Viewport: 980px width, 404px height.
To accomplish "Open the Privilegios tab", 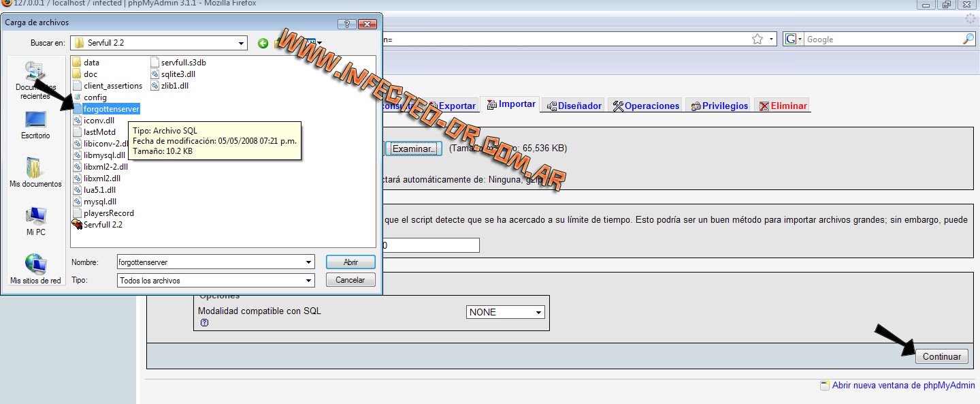I will click(719, 106).
